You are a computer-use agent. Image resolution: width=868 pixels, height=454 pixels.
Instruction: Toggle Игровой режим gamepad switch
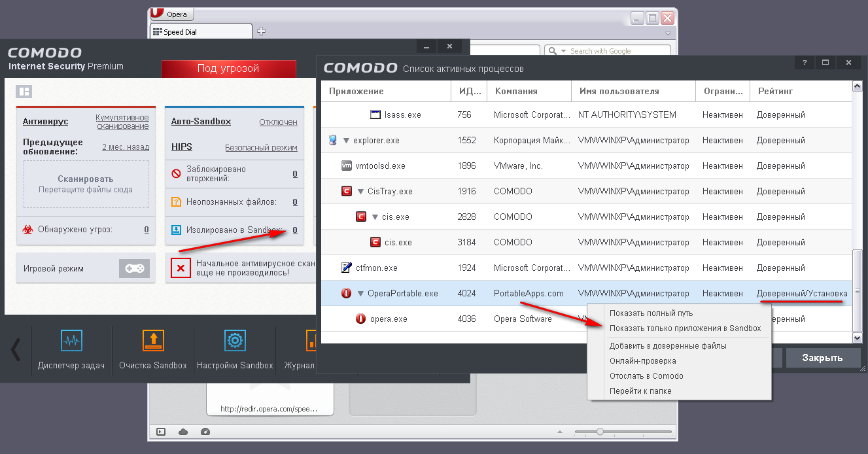(x=134, y=268)
